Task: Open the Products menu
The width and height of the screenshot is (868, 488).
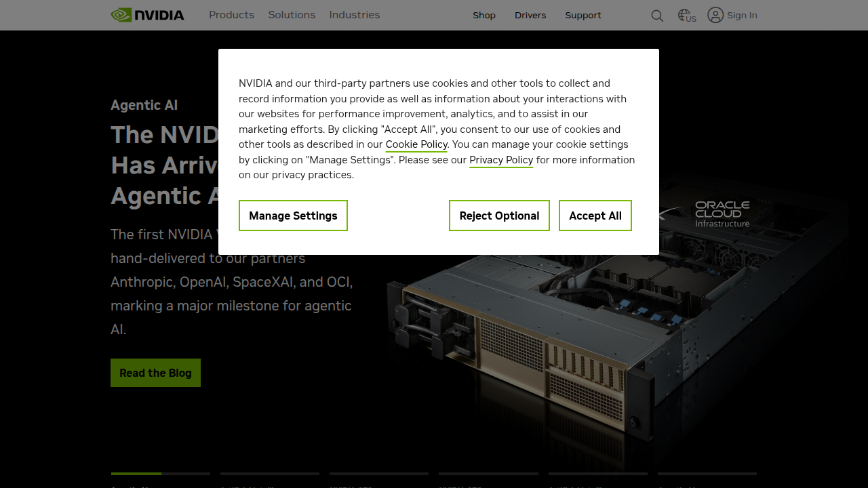Action: [x=231, y=15]
